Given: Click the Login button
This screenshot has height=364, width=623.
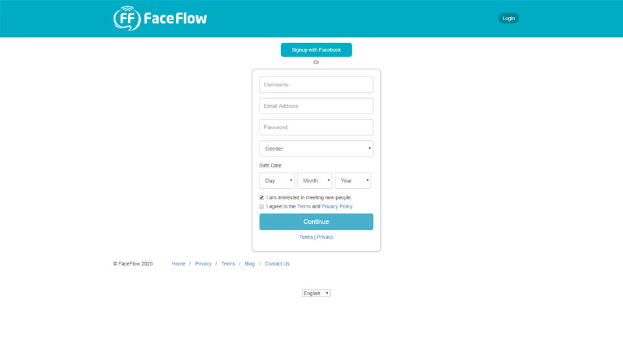Looking at the screenshot, I should [508, 18].
